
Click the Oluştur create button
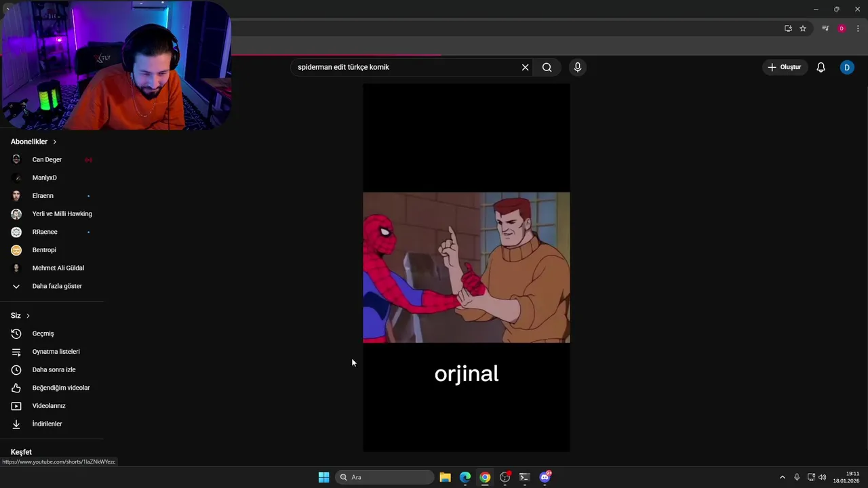pos(785,67)
